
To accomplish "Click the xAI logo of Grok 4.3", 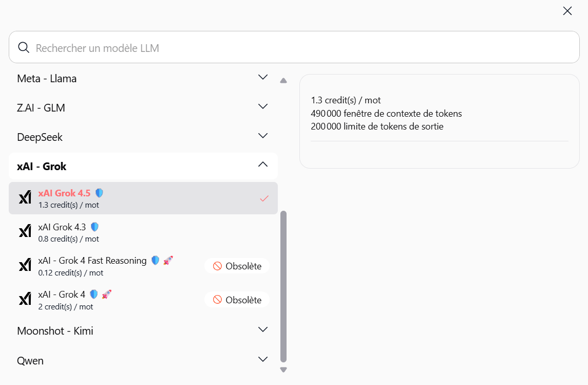I will 25,231.
